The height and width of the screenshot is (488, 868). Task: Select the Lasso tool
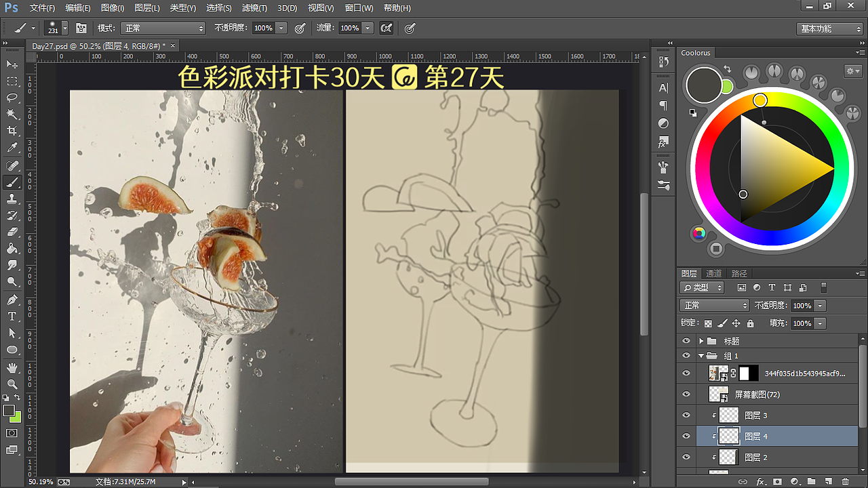point(12,98)
